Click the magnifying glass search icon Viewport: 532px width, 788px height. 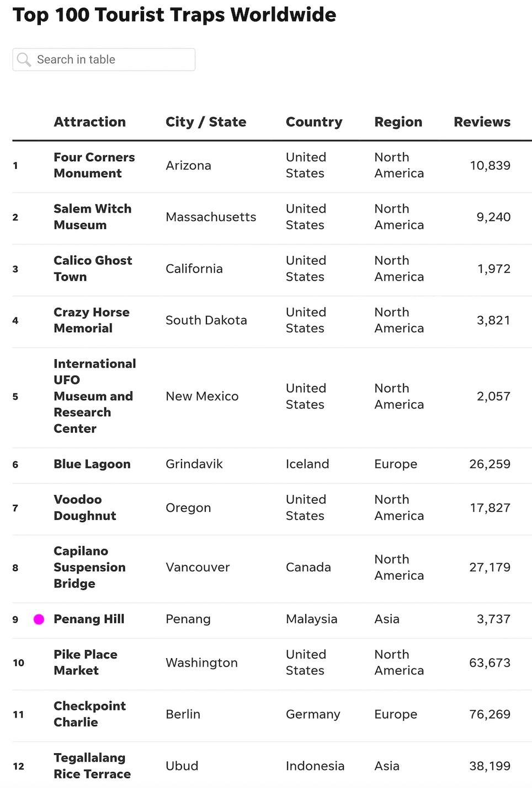click(x=24, y=60)
